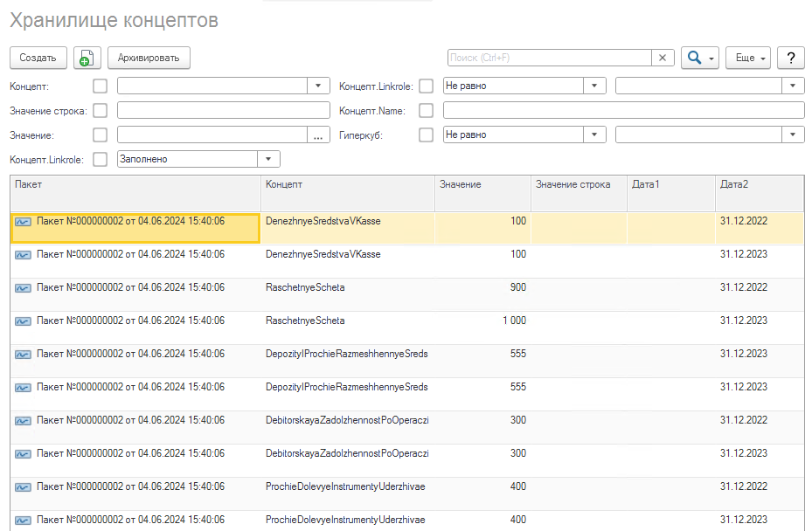The width and height of the screenshot is (812, 531).
Task: Tick the Гиперкуб filter checkbox
Action: pos(427,135)
